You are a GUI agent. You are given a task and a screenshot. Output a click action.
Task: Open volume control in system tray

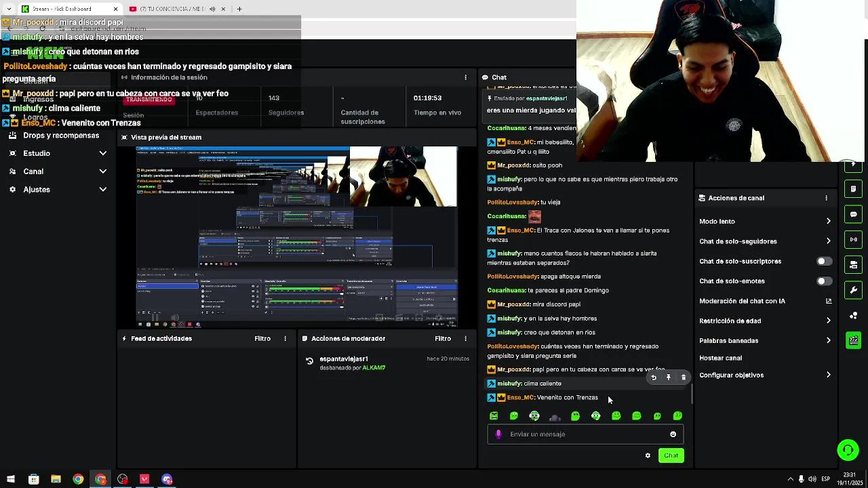pyautogui.click(x=812, y=479)
